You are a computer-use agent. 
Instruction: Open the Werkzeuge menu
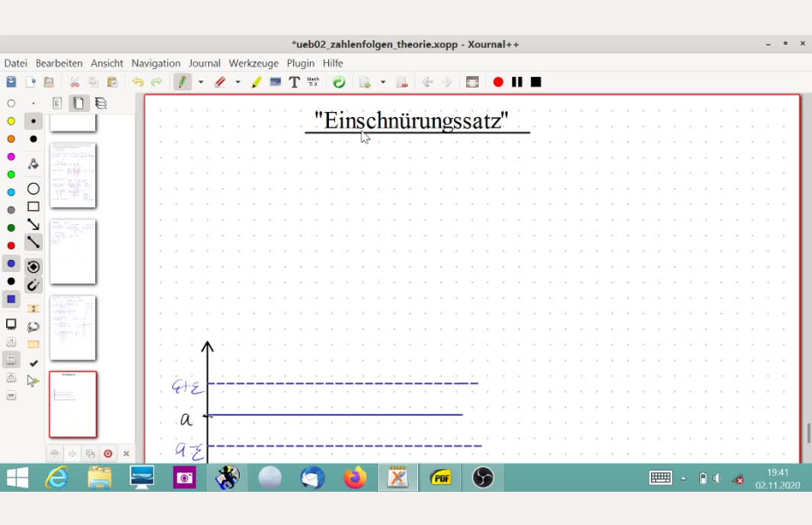coord(254,63)
